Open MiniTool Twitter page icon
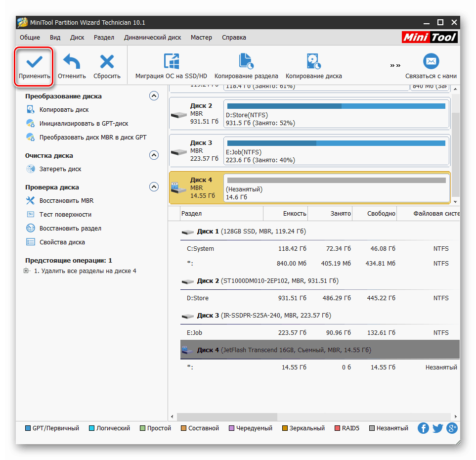 (437, 428)
